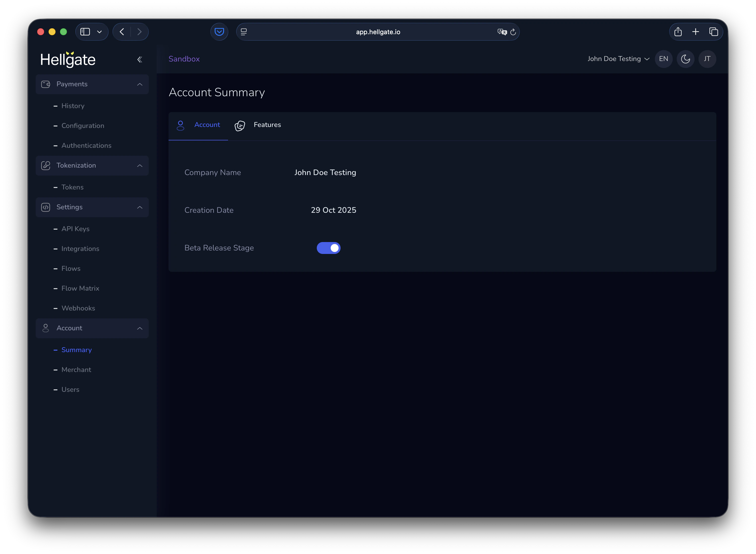The height and width of the screenshot is (554, 756).
Task: Click the Settings code icon
Action: (x=46, y=207)
